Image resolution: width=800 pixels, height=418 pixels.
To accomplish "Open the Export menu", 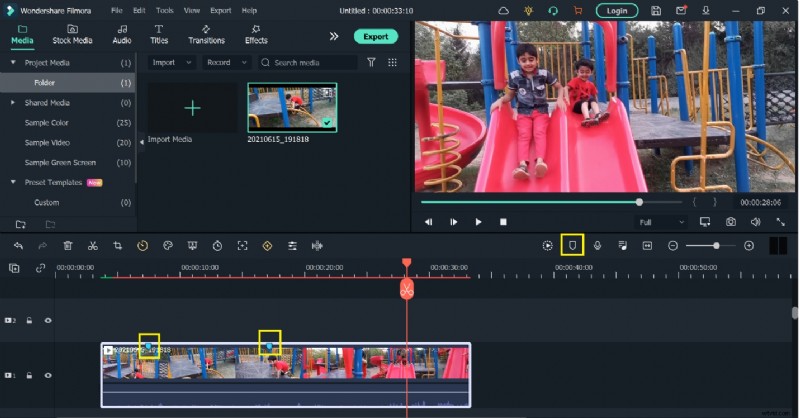I will click(220, 10).
